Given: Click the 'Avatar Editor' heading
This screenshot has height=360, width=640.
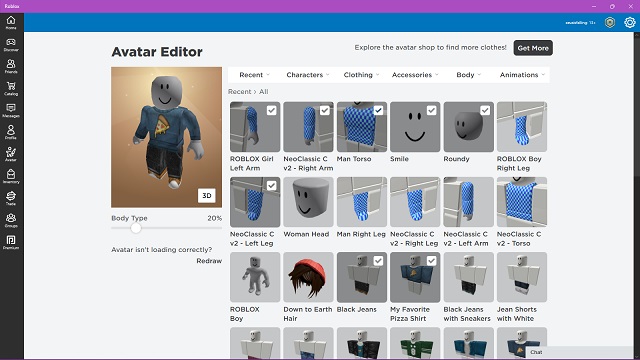Looking at the screenshot, I should (x=157, y=52).
